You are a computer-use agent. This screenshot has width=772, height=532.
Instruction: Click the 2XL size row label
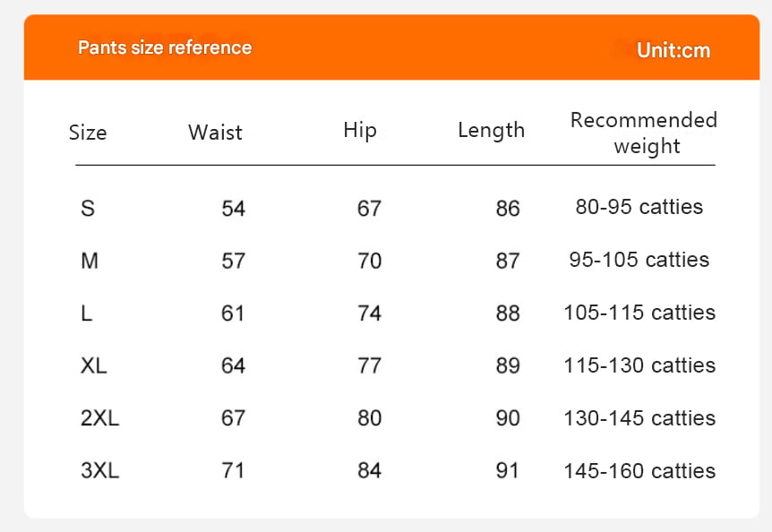[x=99, y=418]
